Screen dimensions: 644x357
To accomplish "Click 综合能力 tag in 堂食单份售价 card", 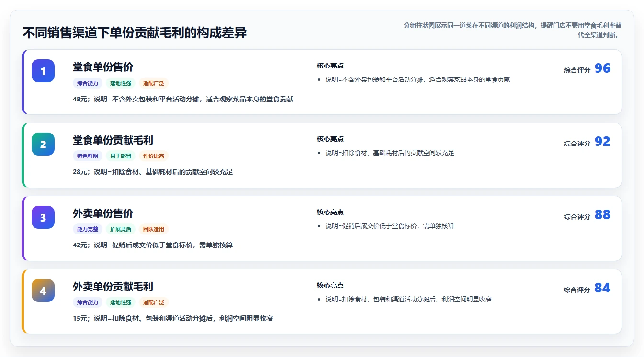I will pyautogui.click(x=88, y=83).
